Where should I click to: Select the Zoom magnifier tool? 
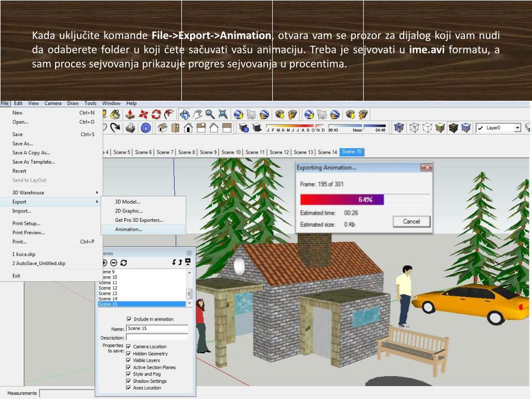[210, 115]
